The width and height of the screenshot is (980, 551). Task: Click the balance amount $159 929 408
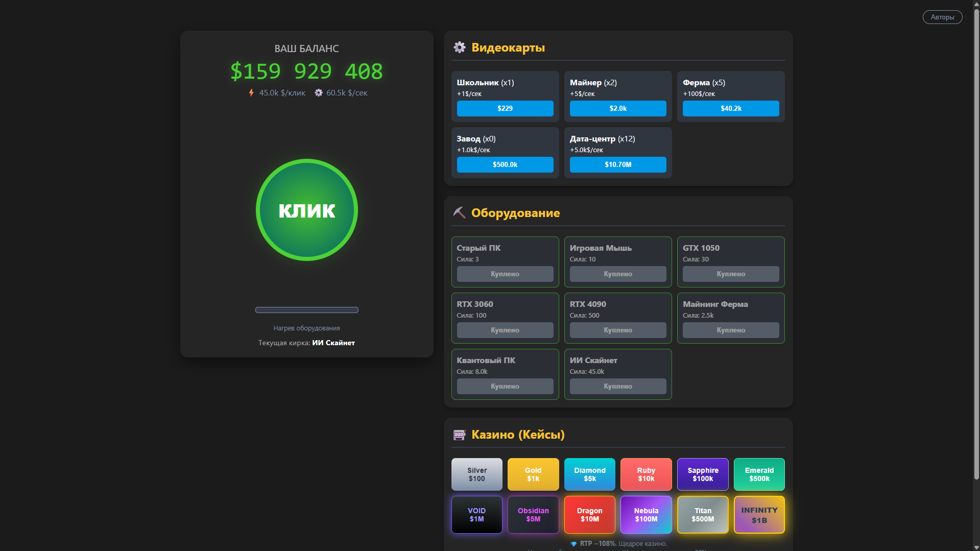[x=306, y=71]
